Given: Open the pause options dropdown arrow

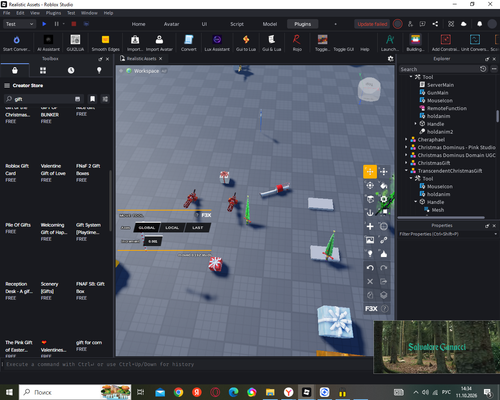Looking at the screenshot, I should pyautogui.click(x=64, y=24).
